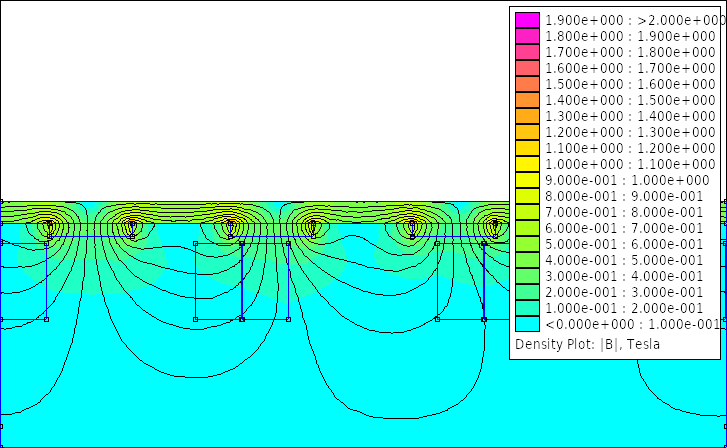Image resolution: width=727 pixels, height=448 pixels.
Task: Click the 6.000e-001 : 7.000e-001 legend swatch
Action: (x=527, y=228)
